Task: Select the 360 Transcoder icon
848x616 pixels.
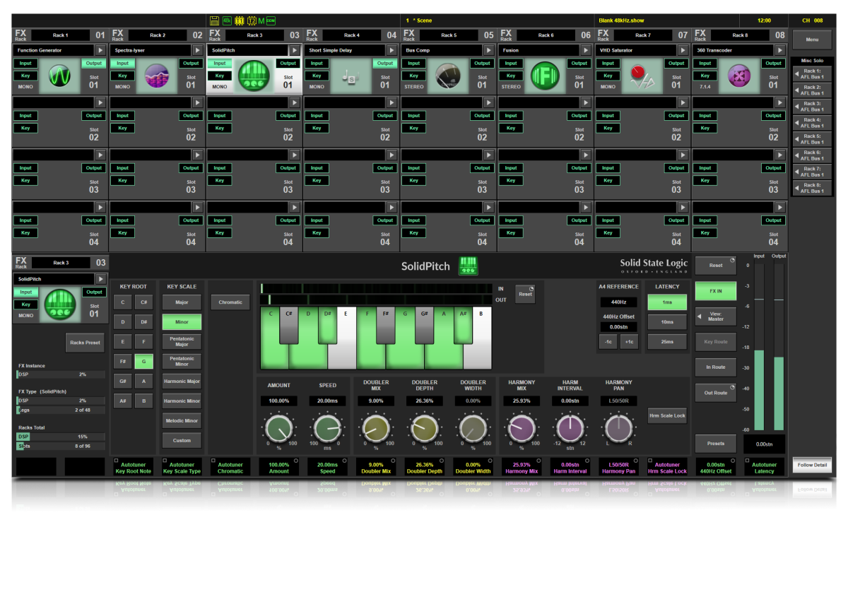Action: [x=738, y=75]
